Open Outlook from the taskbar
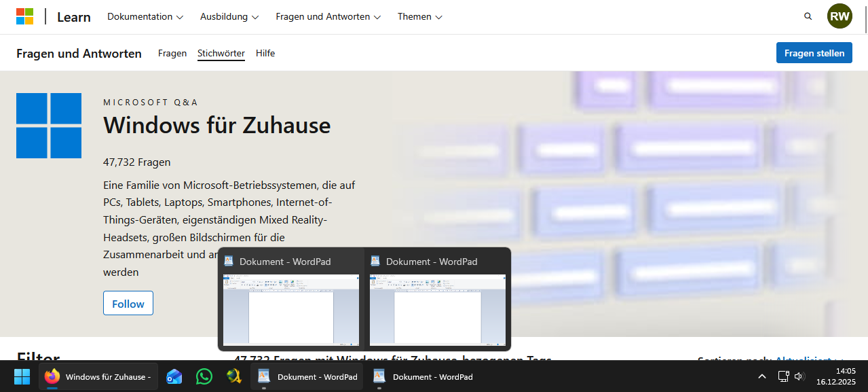The height and width of the screenshot is (392, 868). (174, 376)
